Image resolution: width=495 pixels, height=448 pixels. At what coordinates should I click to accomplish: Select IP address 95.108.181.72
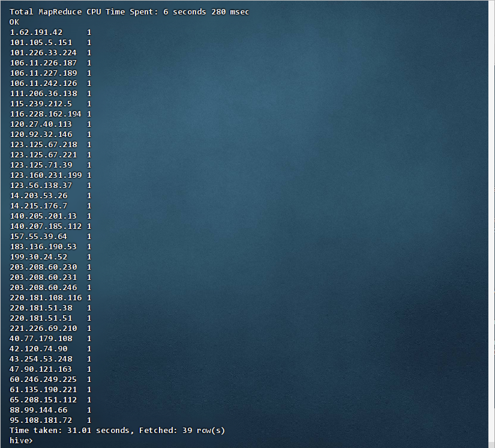41,420
